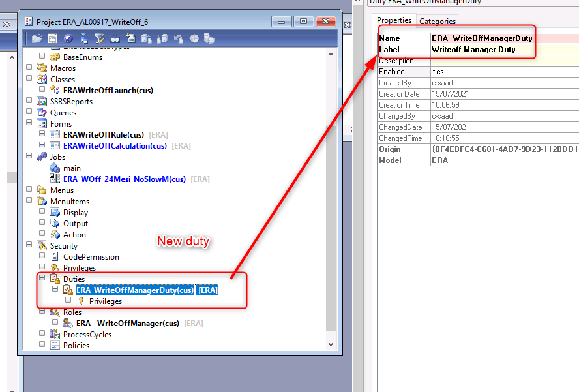The width and height of the screenshot is (579, 392).
Task: Click the Queries node icon
Action: [42, 113]
